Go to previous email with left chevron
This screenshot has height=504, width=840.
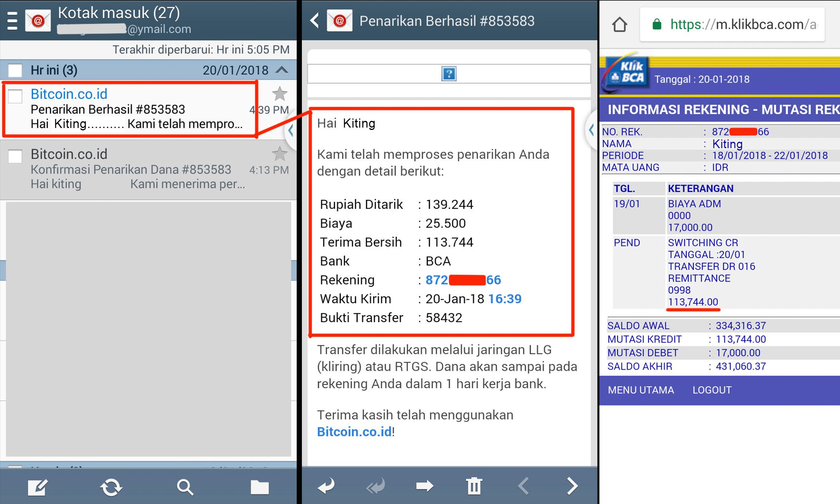pos(523,486)
